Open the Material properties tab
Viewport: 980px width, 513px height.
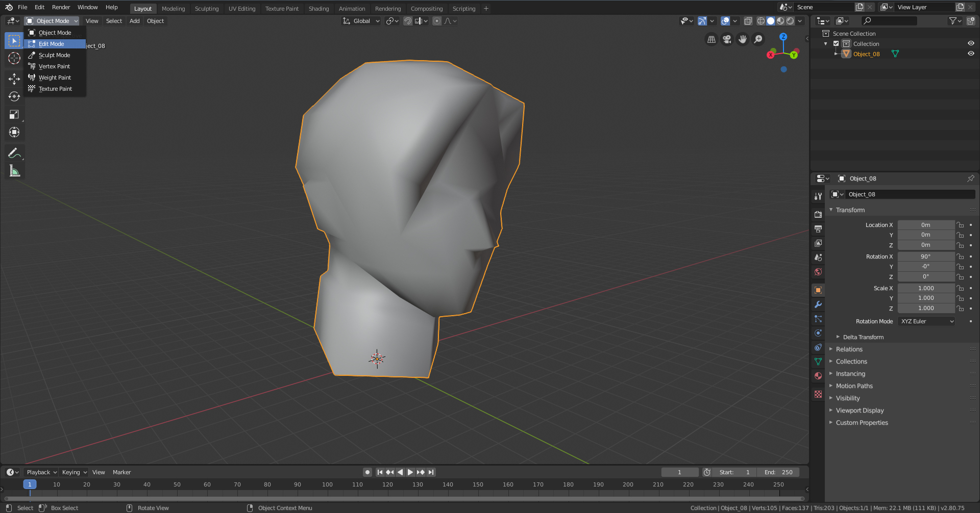(x=818, y=376)
